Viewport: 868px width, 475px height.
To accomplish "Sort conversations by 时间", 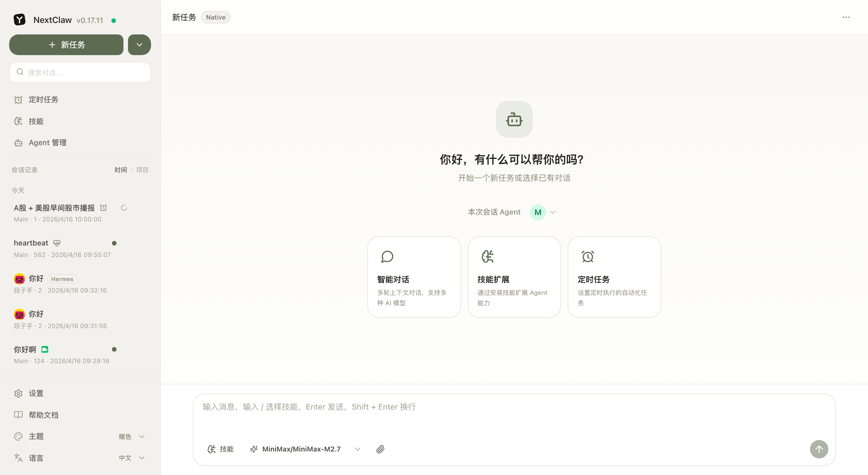I will click(121, 170).
